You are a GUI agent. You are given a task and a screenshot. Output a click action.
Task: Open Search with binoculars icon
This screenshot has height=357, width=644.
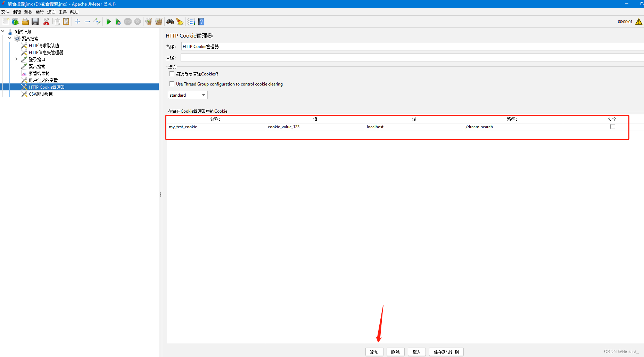170,22
